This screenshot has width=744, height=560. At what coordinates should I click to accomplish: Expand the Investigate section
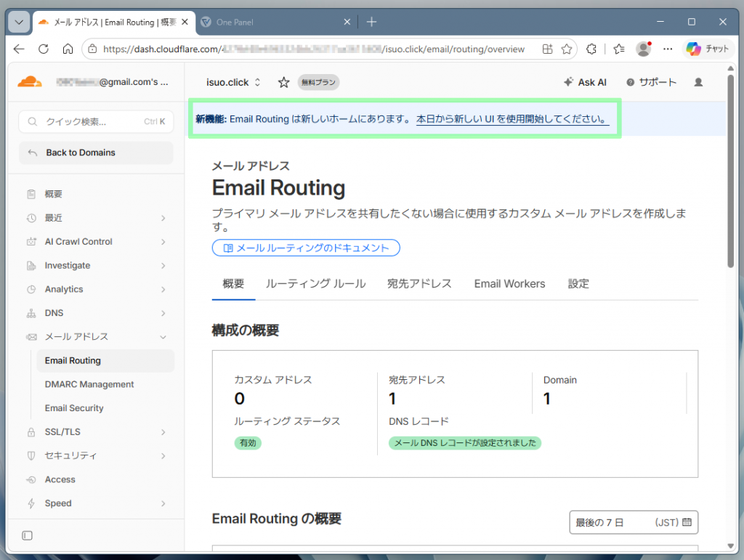[x=97, y=266]
